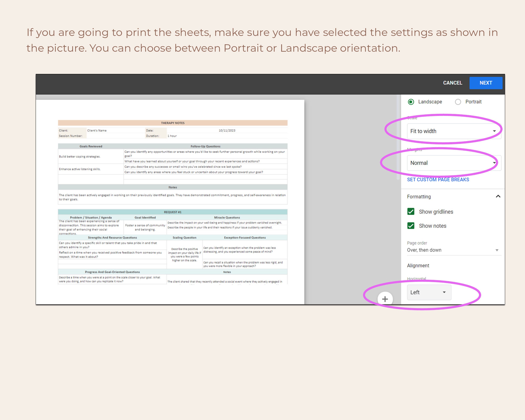This screenshot has width=525, height=420.
Task: Click the caret next to Left alignment
Action: [x=444, y=292]
